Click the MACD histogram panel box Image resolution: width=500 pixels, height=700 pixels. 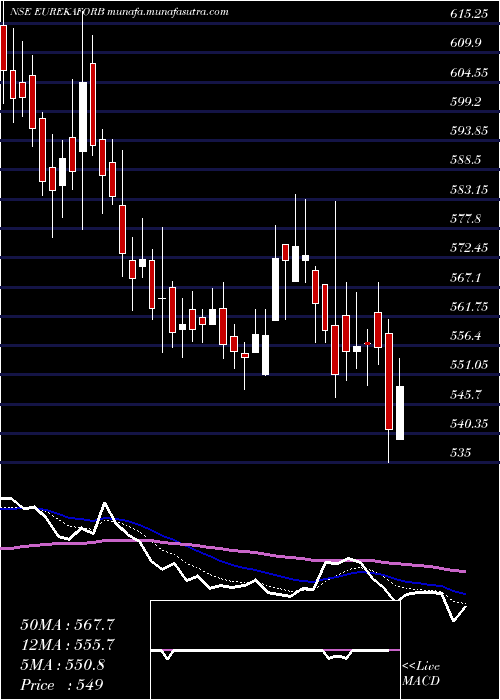275,650
